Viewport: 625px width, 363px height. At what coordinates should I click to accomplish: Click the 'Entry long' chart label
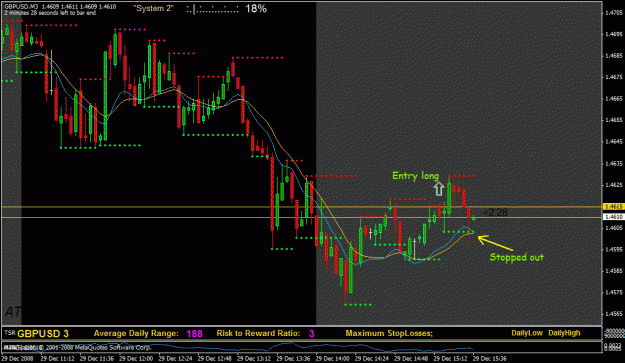(x=415, y=176)
